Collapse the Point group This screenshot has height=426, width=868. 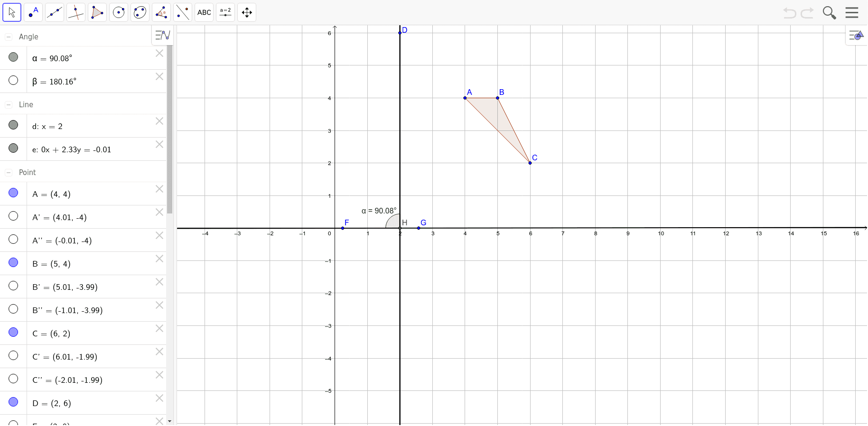(x=9, y=173)
